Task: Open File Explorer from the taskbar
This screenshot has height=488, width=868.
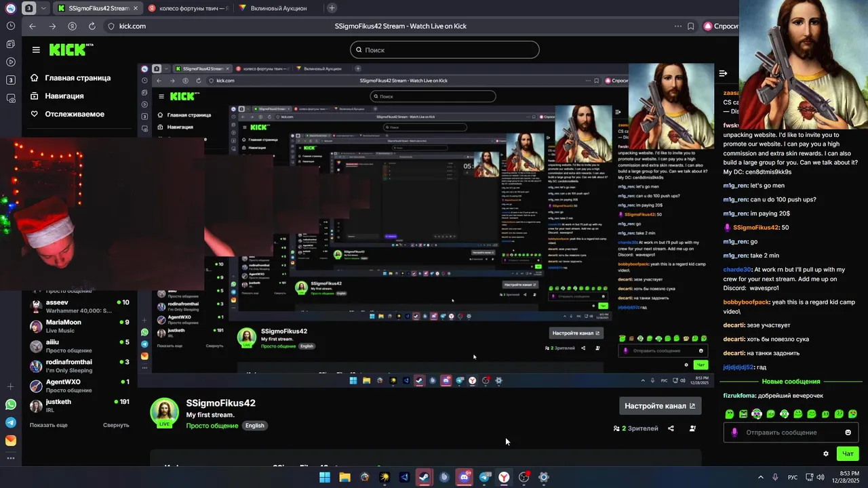Action: pyautogui.click(x=344, y=477)
